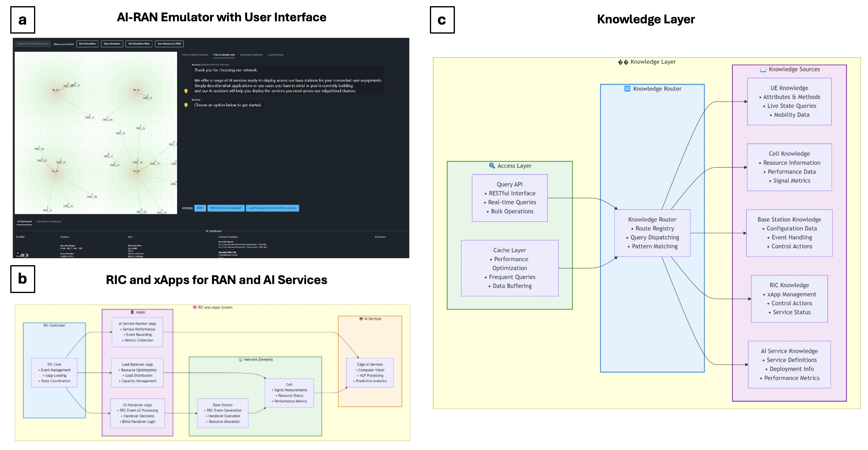Click the shuffle icon beside Knowledge Router title
The width and height of the screenshot is (868, 450).
click(627, 89)
